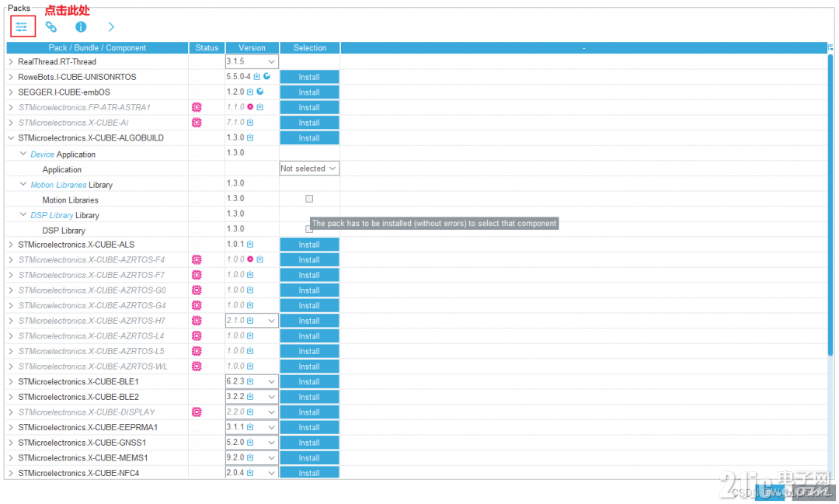
Task: Open the blue 'Motion Libraries' bundle link
Action: [58, 185]
